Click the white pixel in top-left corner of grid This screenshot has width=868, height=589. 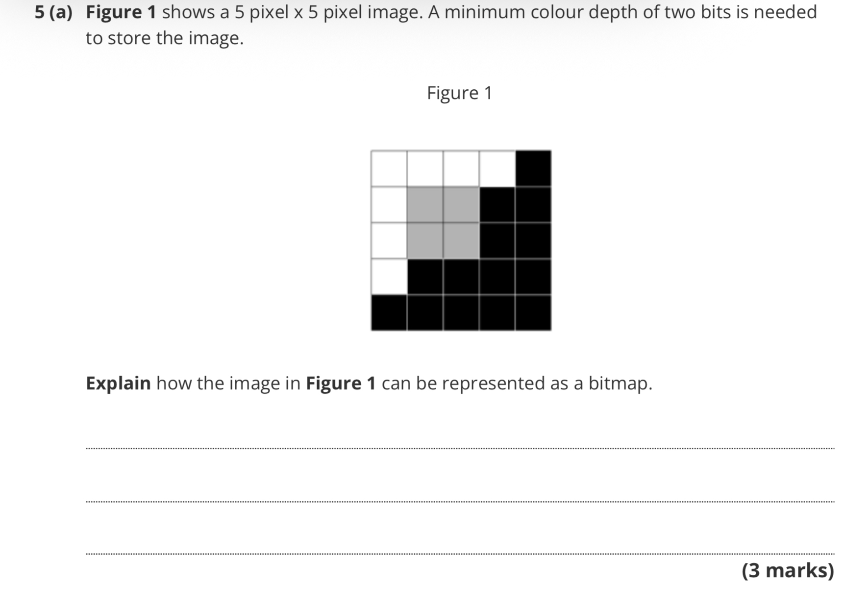tap(389, 169)
